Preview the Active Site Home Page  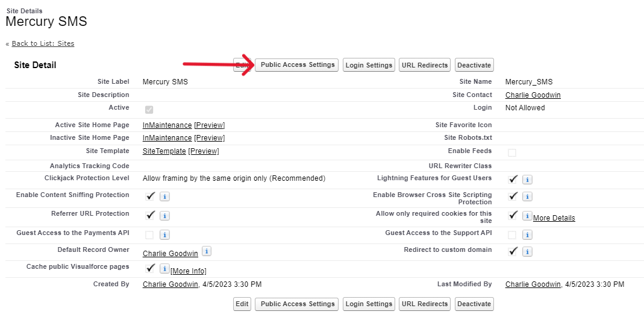click(210, 125)
